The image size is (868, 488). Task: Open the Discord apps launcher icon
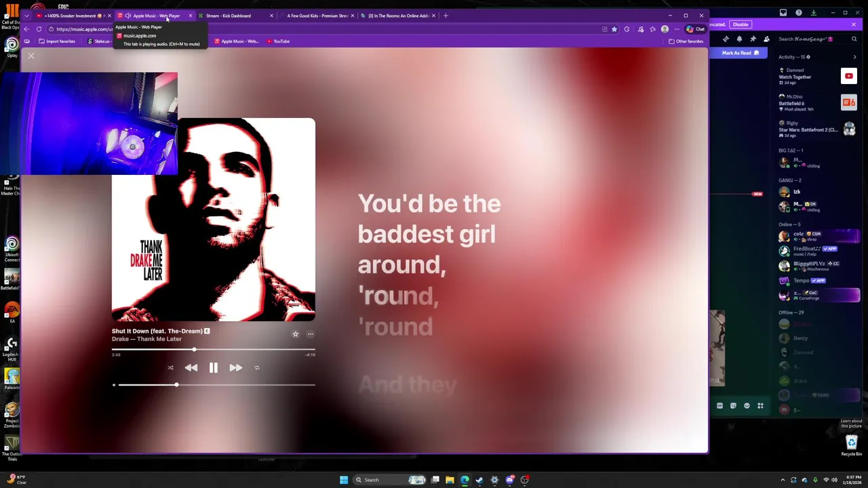point(760,406)
